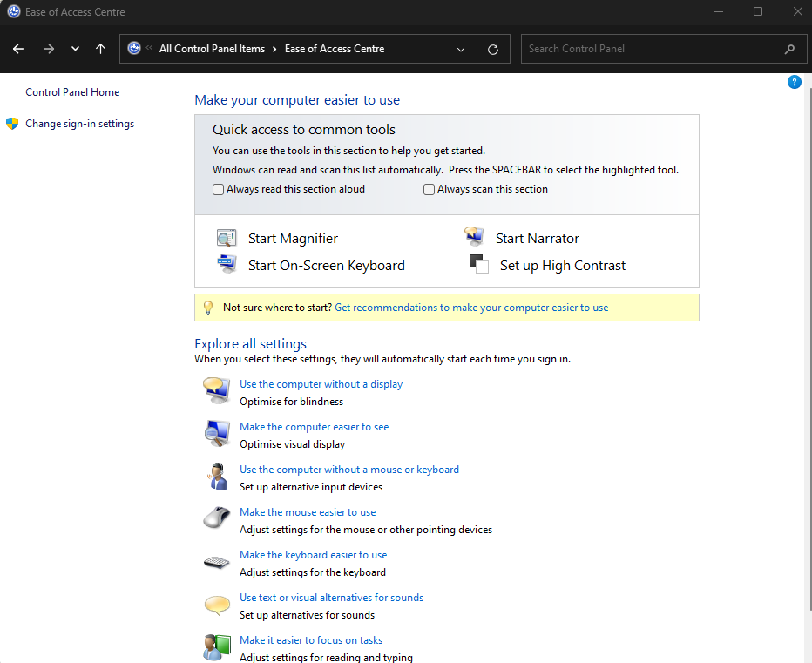This screenshot has height=663, width=812.
Task: Click the High Contrast icon
Action: (478, 264)
